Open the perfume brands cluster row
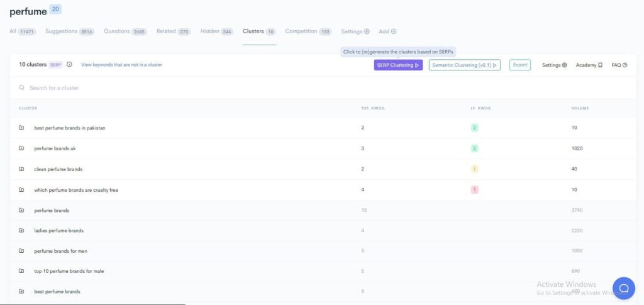The height and width of the screenshot is (305, 644). (323, 210)
